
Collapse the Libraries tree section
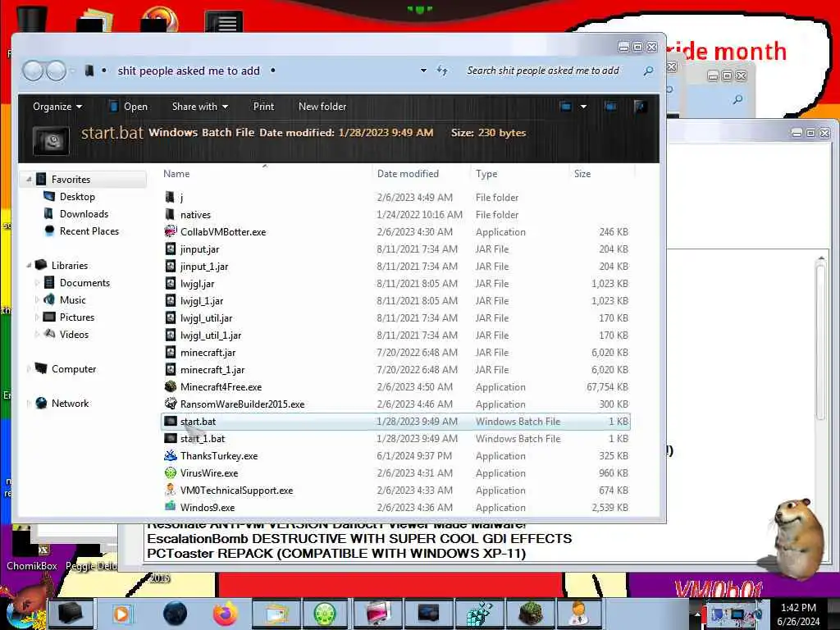tap(29, 265)
